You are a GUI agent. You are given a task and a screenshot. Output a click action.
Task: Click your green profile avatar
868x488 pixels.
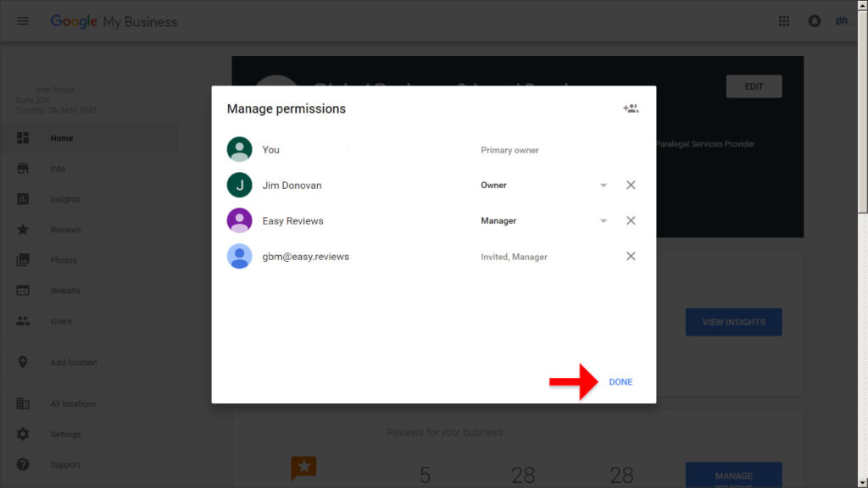click(x=239, y=149)
